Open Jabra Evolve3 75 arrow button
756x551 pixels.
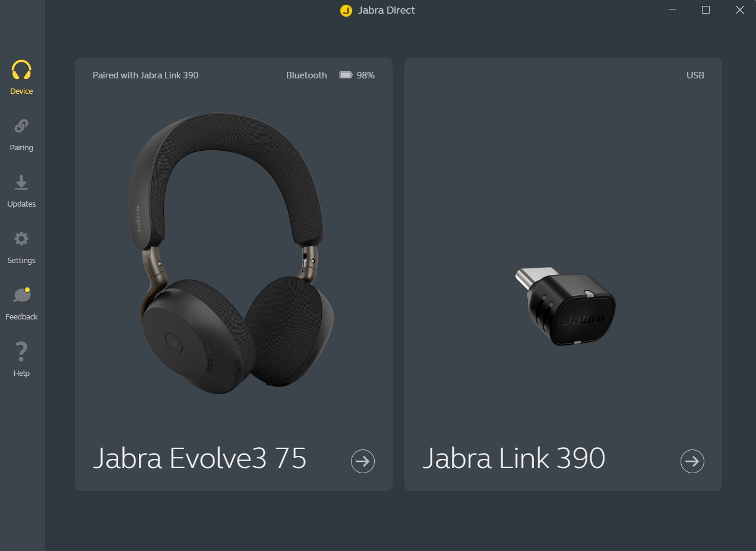coord(363,461)
